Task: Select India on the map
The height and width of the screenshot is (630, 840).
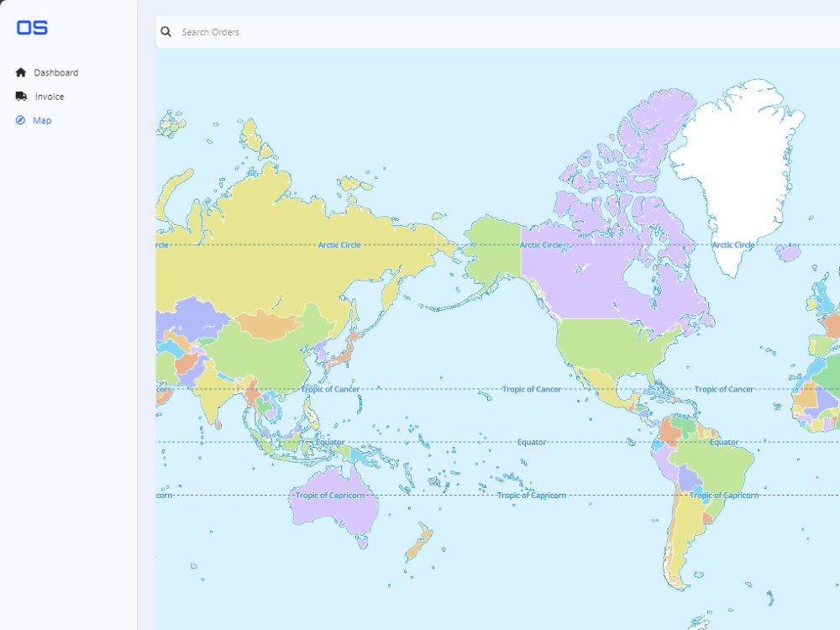Action: click(212, 391)
